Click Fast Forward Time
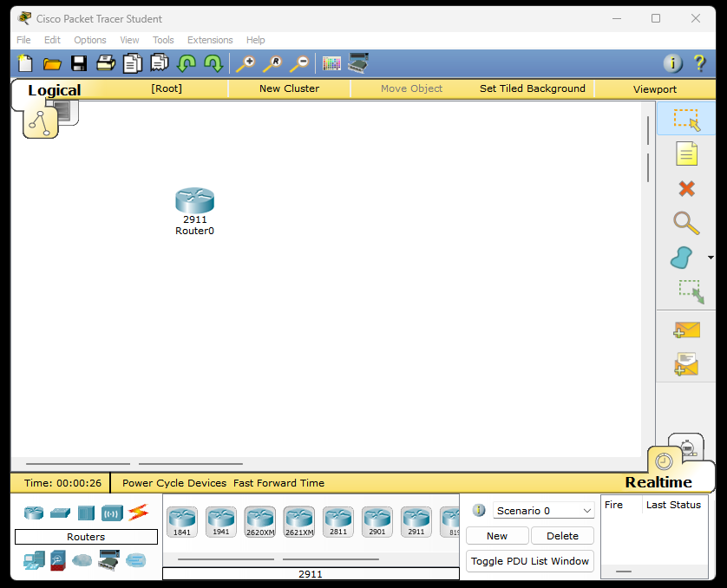 [278, 483]
